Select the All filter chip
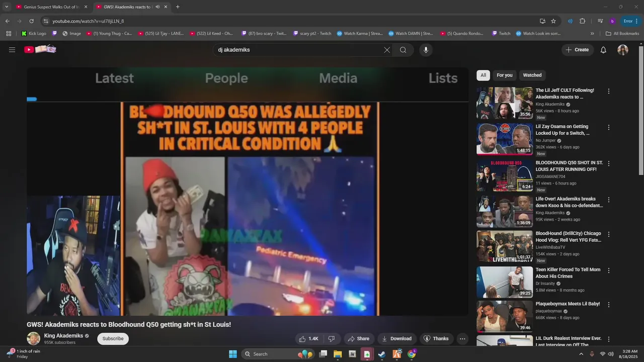 (483, 75)
